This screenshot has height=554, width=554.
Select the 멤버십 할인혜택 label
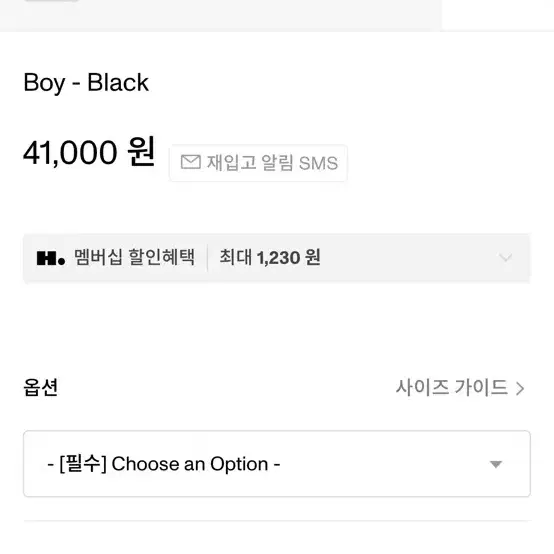point(134,257)
